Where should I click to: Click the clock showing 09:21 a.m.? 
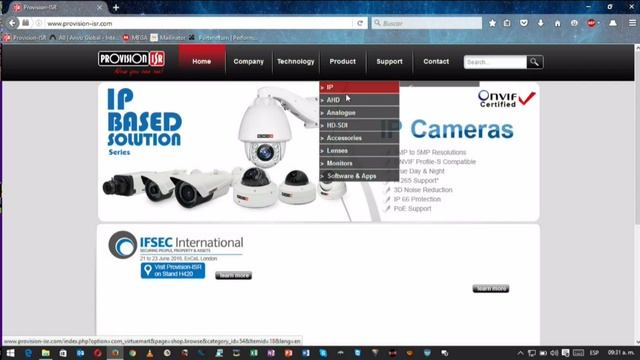pyautogui.click(x=620, y=353)
